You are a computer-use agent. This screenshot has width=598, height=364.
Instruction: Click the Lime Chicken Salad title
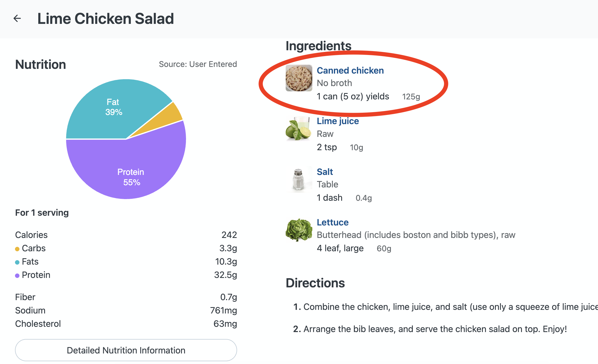click(x=105, y=19)
